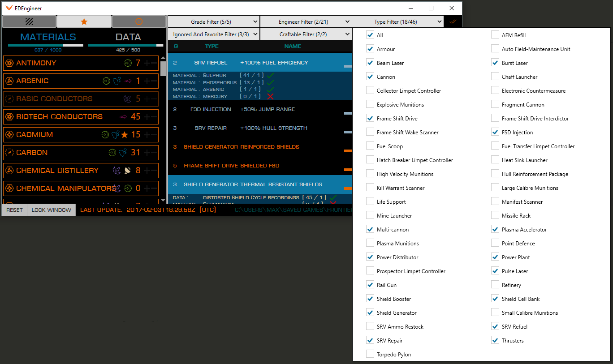This screenshot has width=613, height=364.
Task: Click red X beside Mercury material
Action: (x=270, y=96)
